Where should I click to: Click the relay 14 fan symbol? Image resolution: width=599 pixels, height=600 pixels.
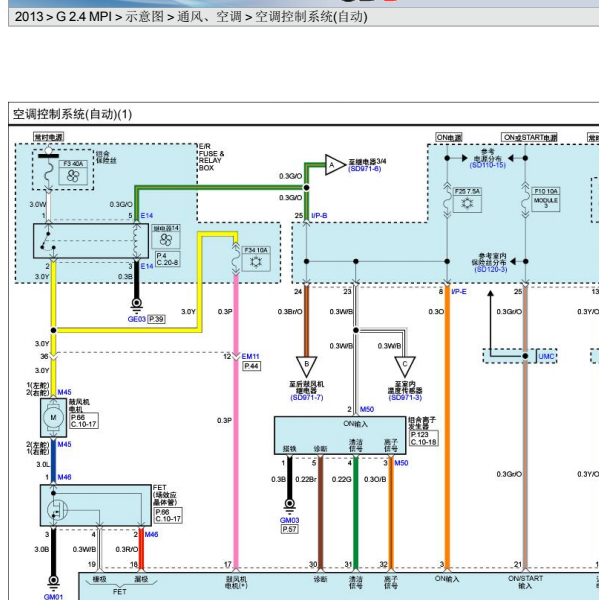point(166,240)
